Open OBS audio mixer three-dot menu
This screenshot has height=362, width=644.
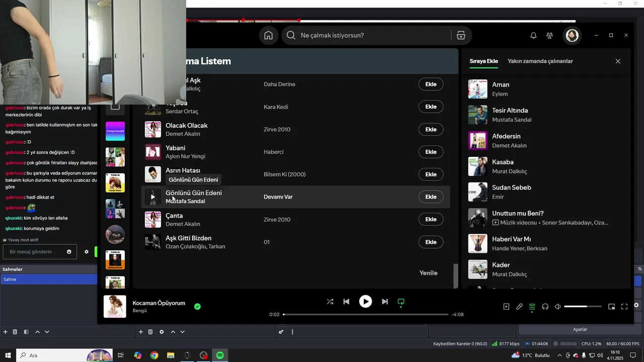point(292,332)
